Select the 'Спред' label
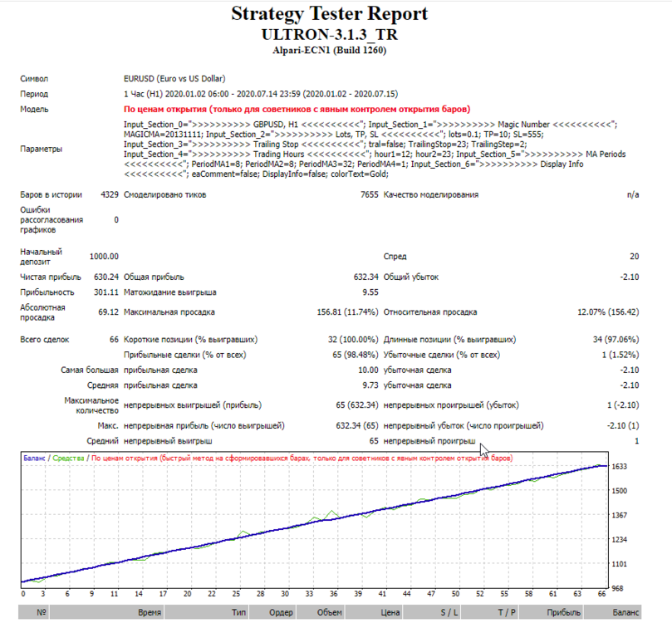Screen dimensions: 672x623 [395, 257]
